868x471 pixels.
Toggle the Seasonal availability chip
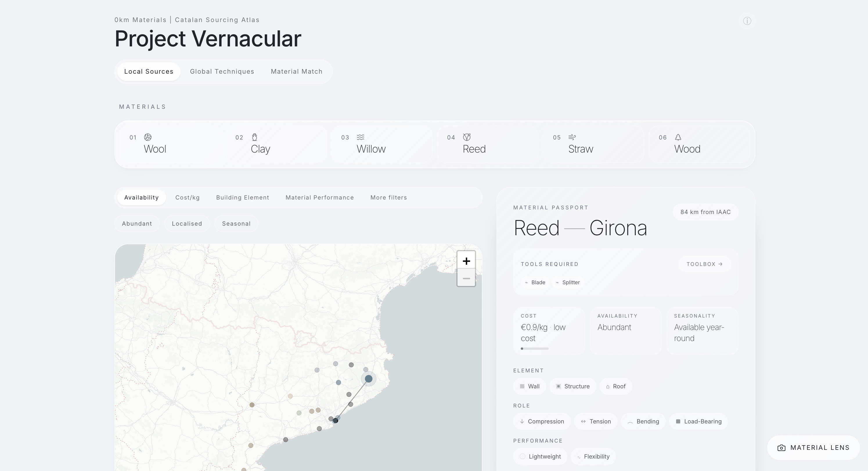coord(236,224)
